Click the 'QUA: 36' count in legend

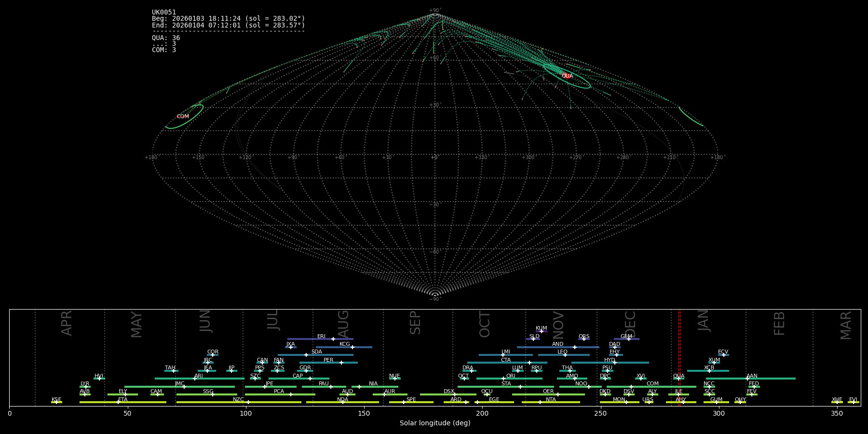click(166, 38)
